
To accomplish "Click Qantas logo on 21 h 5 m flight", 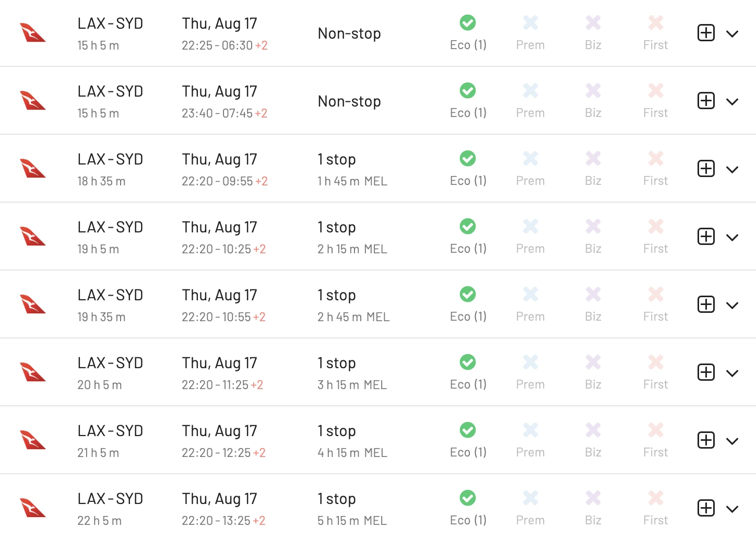I will click(32, 440).
